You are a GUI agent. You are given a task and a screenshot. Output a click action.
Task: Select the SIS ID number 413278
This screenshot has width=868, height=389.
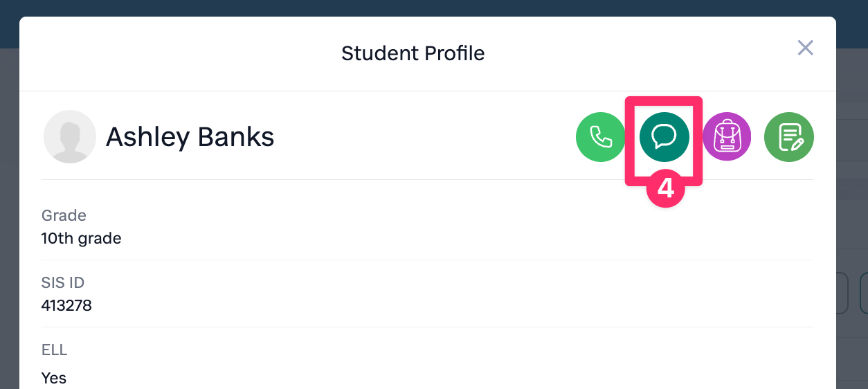[x=66, y=305]
